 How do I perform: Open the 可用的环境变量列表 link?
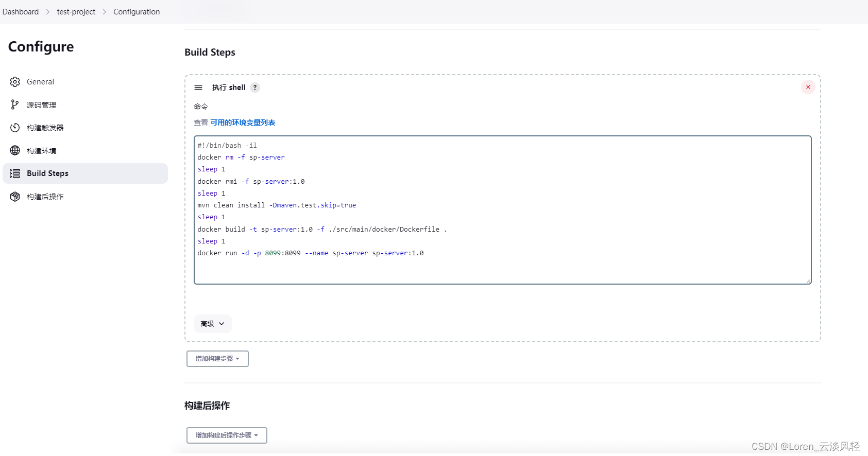click(243, 122)
